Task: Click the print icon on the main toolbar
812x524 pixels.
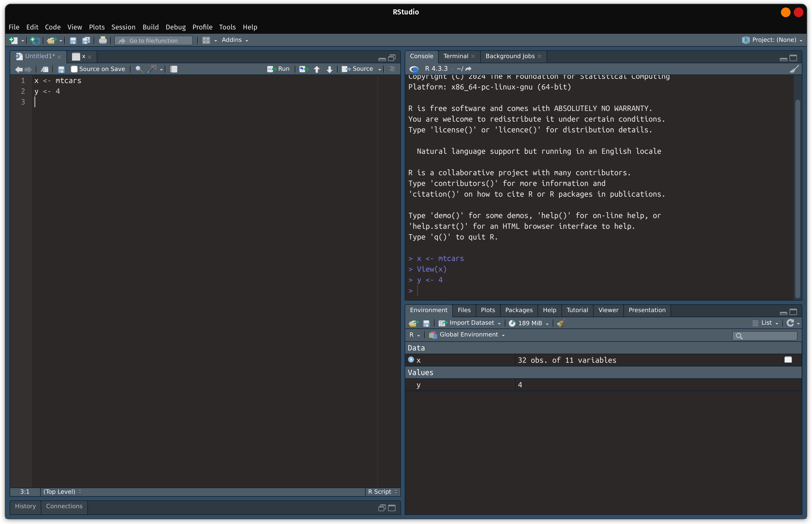Action: pyautogui.click(x=103, y=40)
